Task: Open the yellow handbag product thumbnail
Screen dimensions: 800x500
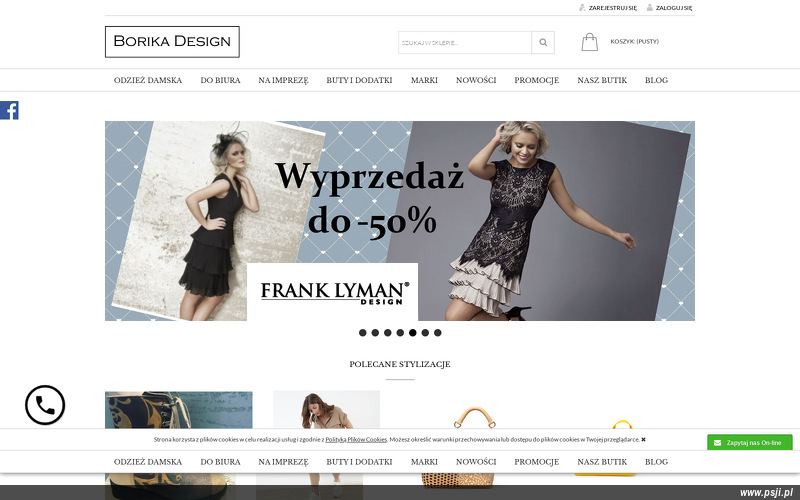Action: pos(622,424)
